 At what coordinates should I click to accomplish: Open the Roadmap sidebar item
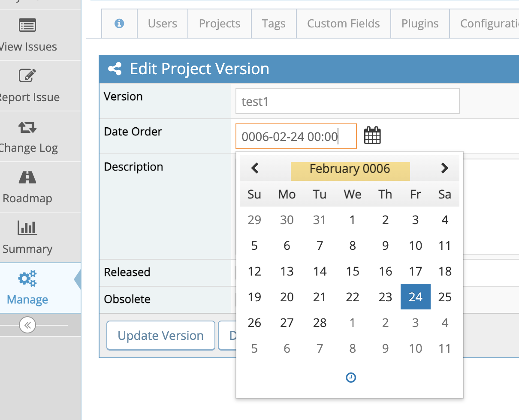[27, 187]
